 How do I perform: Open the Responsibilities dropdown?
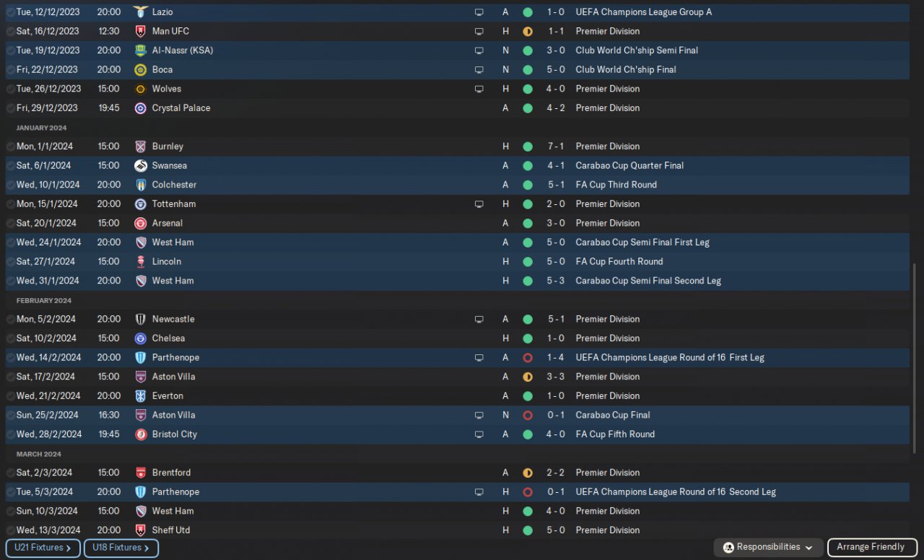coord(768,547)
